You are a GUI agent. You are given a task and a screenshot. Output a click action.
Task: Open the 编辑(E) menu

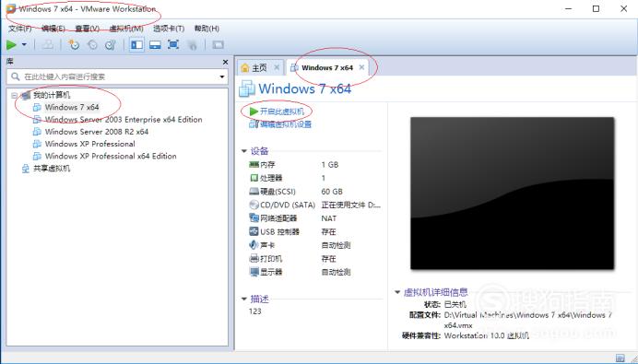pyautogui.click(x=53, y=29)
